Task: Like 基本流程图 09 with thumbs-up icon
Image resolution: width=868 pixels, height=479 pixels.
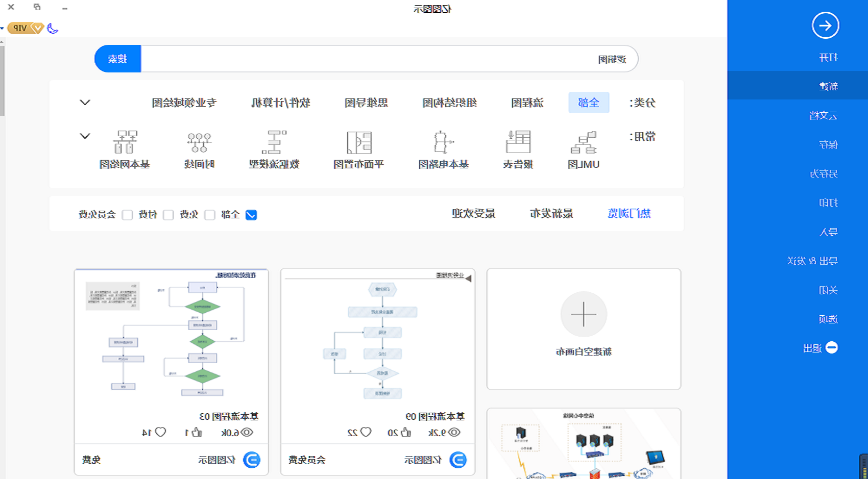Action: 406,433
